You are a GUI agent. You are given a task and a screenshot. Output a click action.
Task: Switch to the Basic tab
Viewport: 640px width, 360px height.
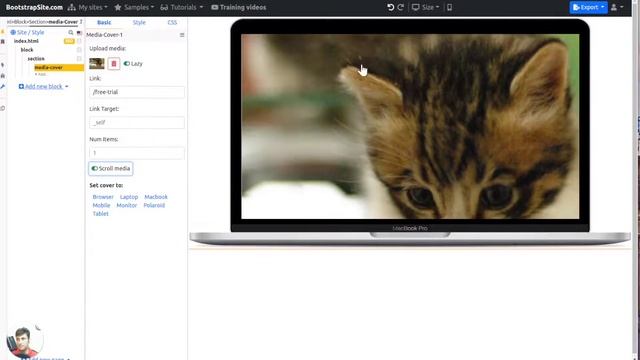[104, 22]
